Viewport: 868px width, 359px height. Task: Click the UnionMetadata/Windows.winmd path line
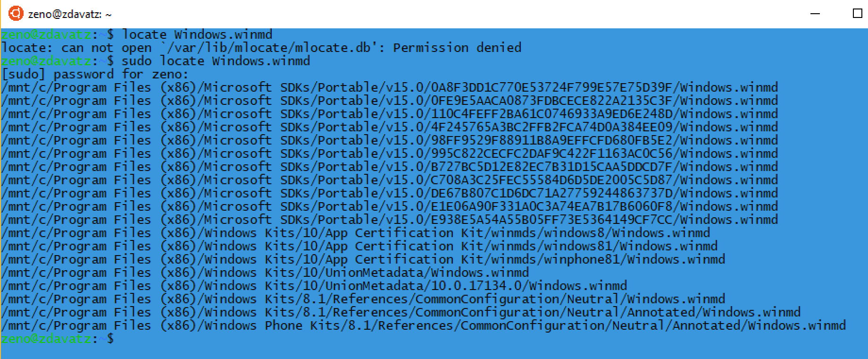point(264,273)
